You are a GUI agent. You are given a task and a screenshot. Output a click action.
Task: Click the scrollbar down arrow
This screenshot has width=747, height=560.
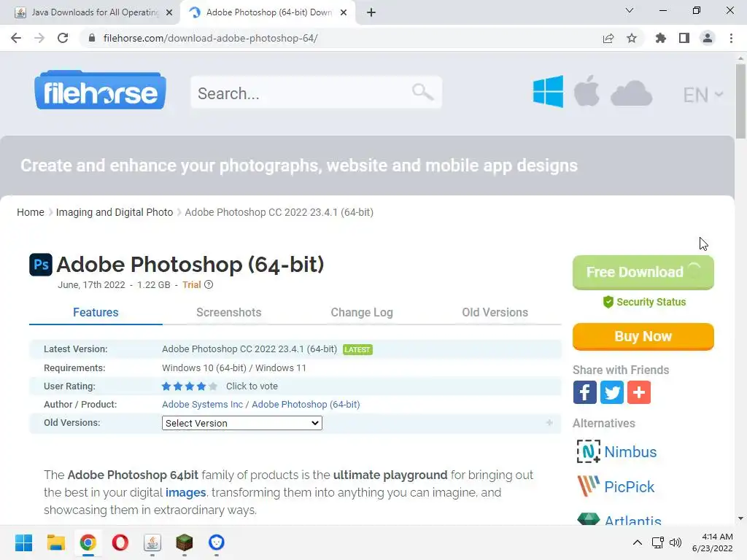tap(740, 518)
